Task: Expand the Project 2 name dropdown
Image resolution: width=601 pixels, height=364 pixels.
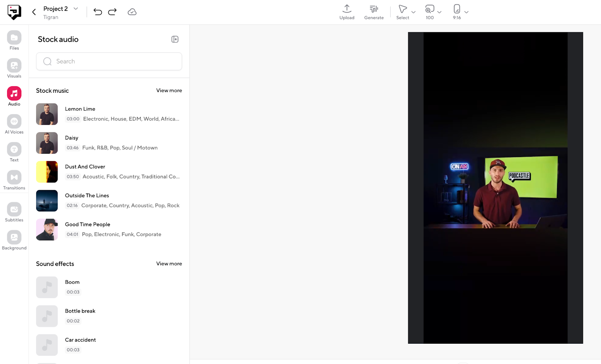Action: (x=76, y=9)
